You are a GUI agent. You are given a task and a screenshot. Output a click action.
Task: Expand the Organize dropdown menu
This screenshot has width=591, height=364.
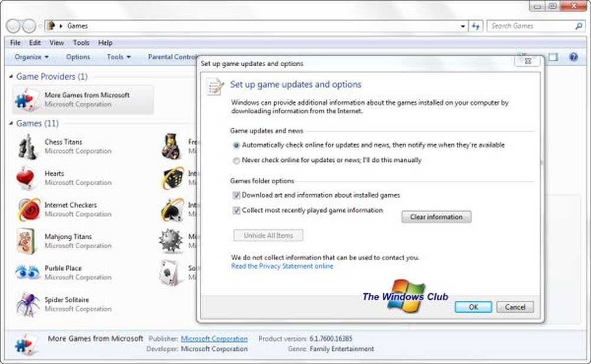31,57
